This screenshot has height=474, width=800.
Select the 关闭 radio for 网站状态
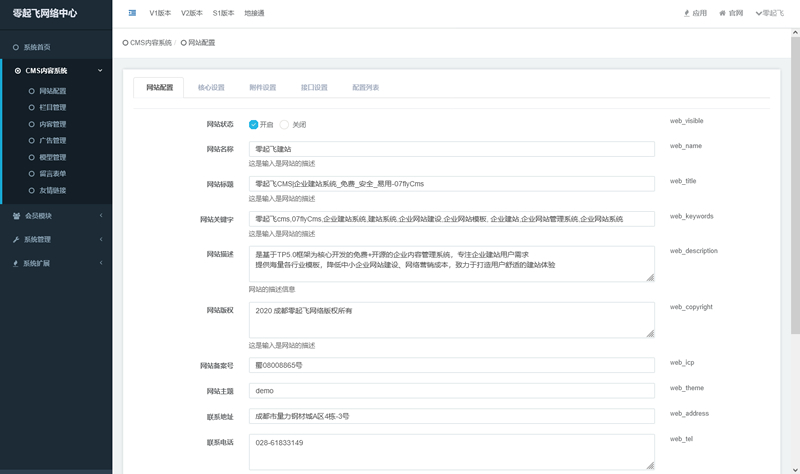tap(284, 124)
